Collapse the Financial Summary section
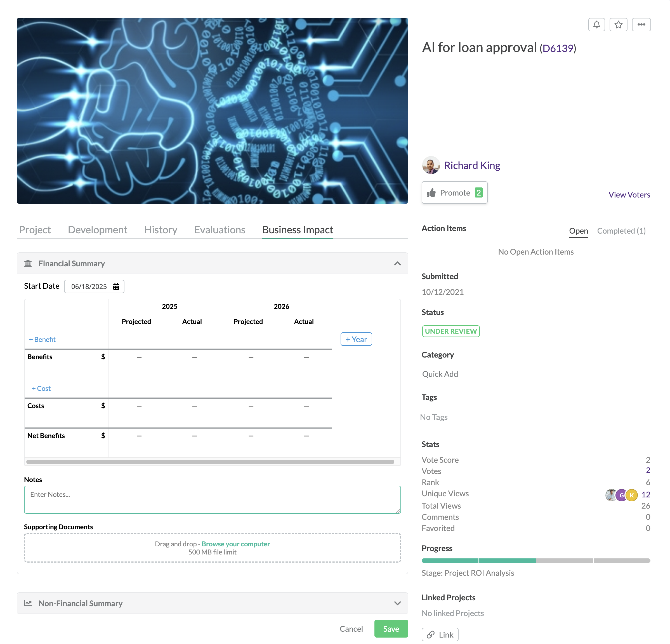Viewport: 670px width, 644px height. click(x=397, y=263)
